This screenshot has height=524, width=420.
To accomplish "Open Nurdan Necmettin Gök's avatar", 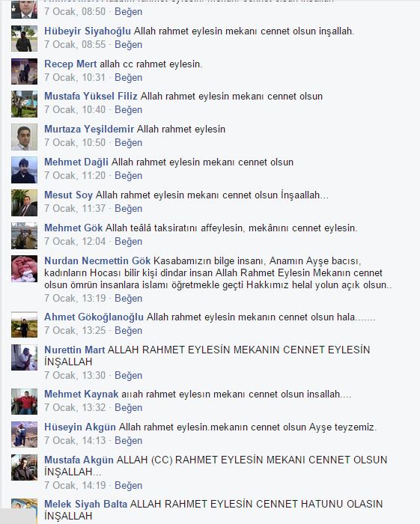I will [24, 269].
